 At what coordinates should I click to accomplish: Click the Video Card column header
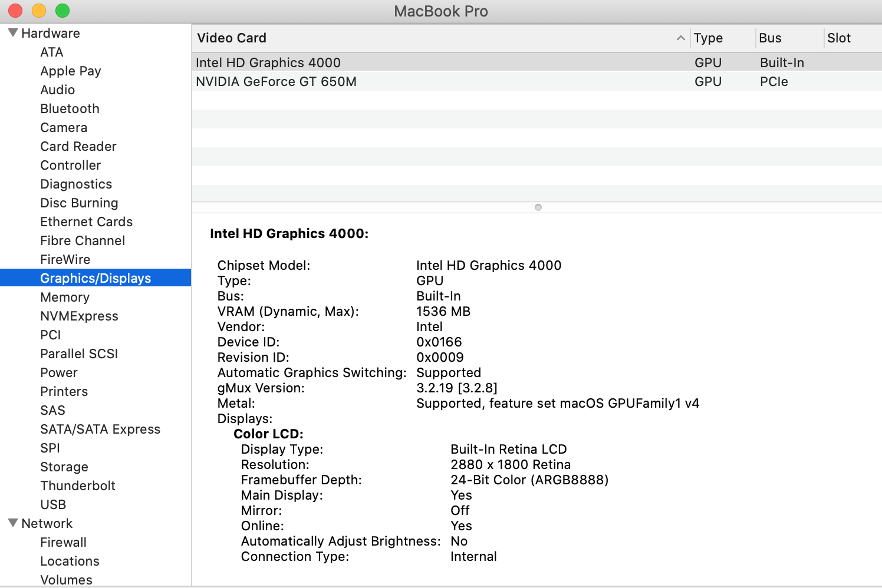click(440, 38)
